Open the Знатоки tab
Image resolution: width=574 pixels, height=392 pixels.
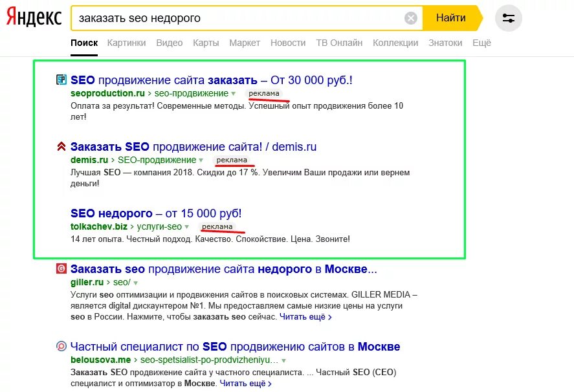pyautogui.click(x=445, y=43)
